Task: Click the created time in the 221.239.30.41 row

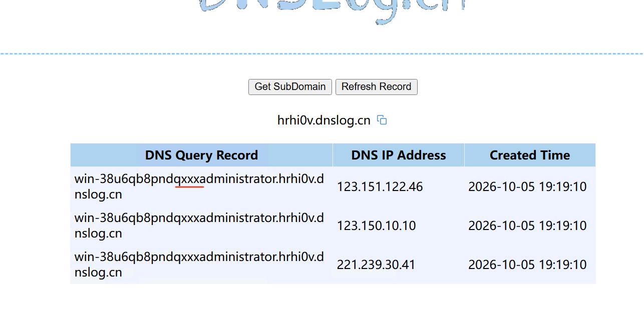Action: click(x=527, y=264)
